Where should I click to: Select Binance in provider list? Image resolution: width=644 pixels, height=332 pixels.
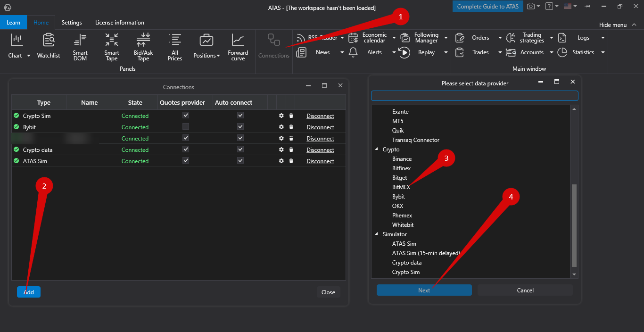pyautogui.click(x=402, y=159)
